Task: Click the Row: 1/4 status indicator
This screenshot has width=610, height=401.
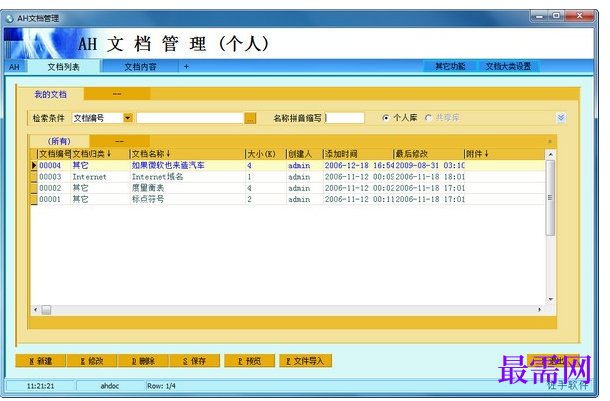Action: coord(161,386)
